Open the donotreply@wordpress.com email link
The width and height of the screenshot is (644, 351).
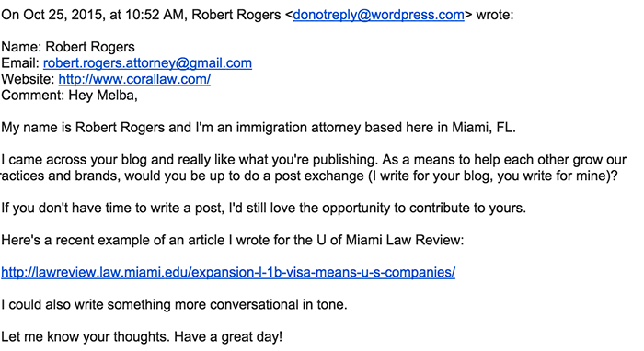378,16
